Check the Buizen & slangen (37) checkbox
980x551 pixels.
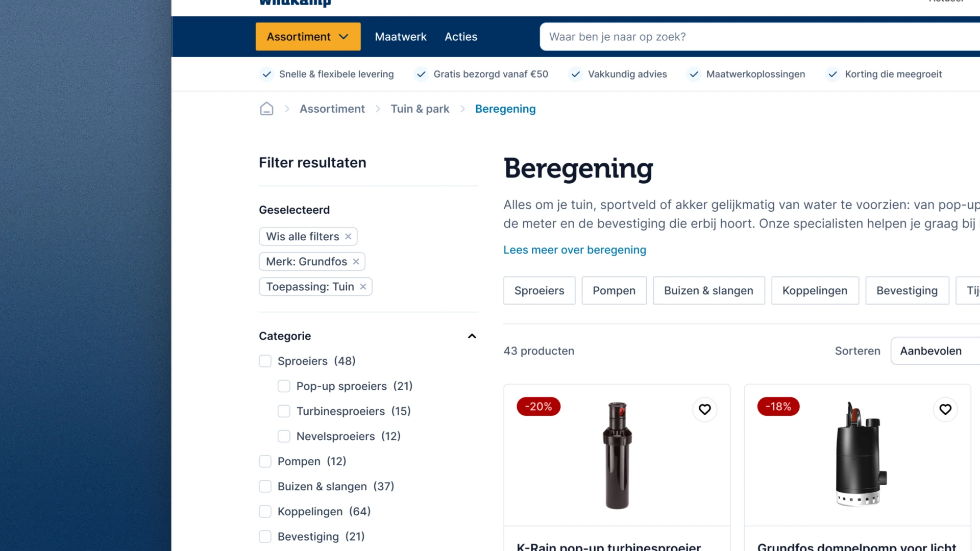265,486
